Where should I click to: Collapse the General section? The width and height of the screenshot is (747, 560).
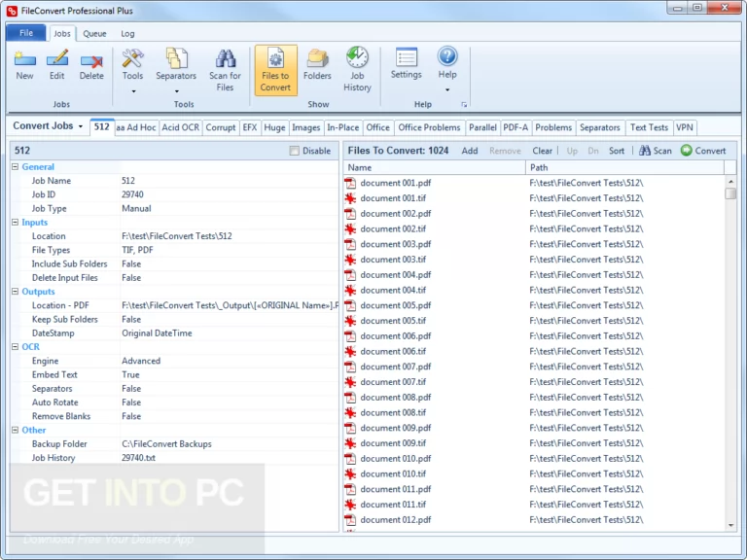(x=16, y=166)
